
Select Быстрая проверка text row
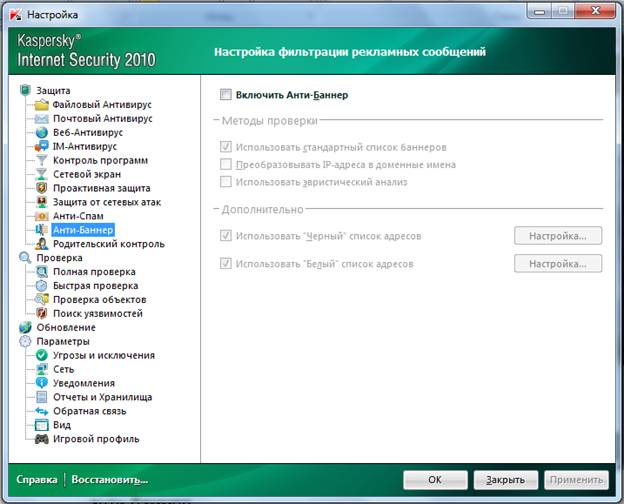coord(96,286)
